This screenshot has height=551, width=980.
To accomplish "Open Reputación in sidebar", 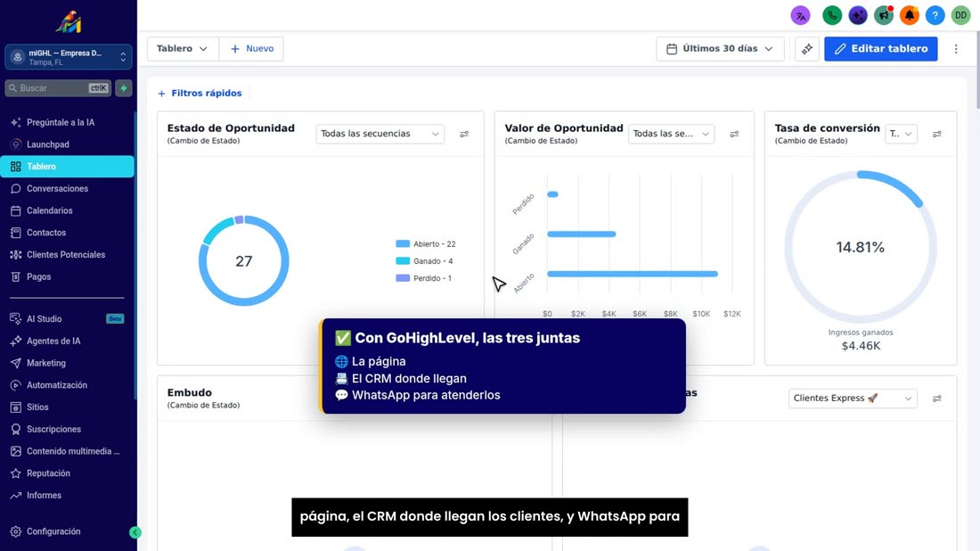I will pos(67,473).
